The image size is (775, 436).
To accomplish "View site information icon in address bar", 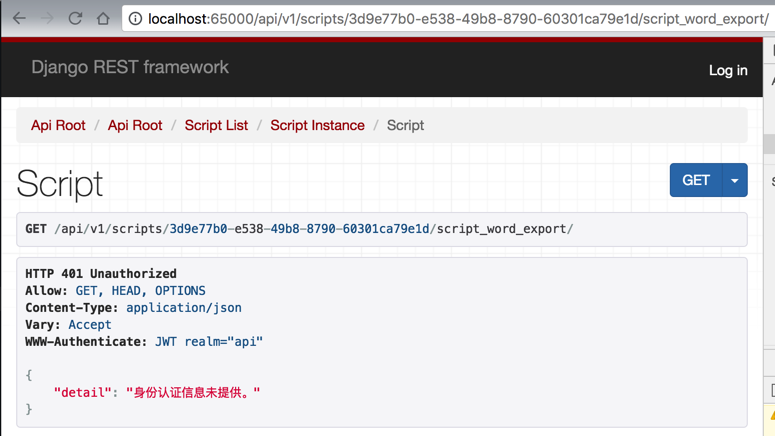I will 135,18.
